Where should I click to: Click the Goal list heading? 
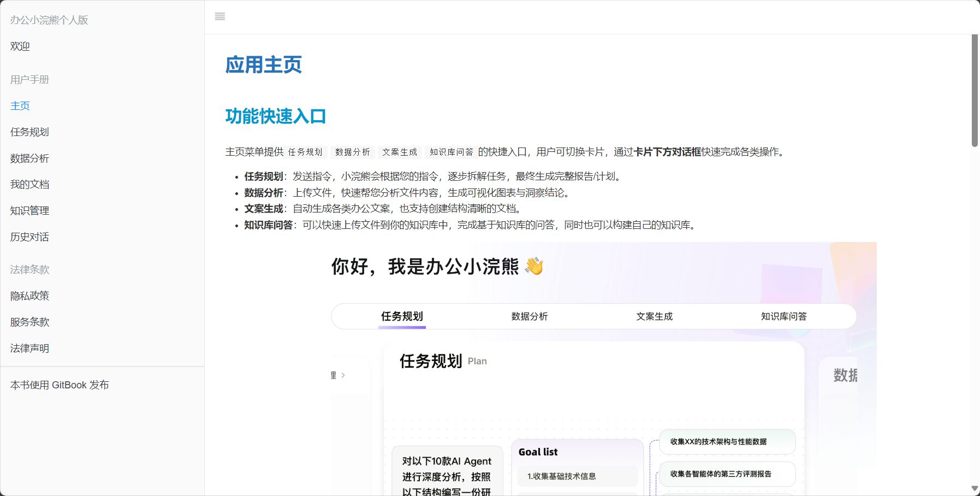pyautogui.click(x=538, y=452)
